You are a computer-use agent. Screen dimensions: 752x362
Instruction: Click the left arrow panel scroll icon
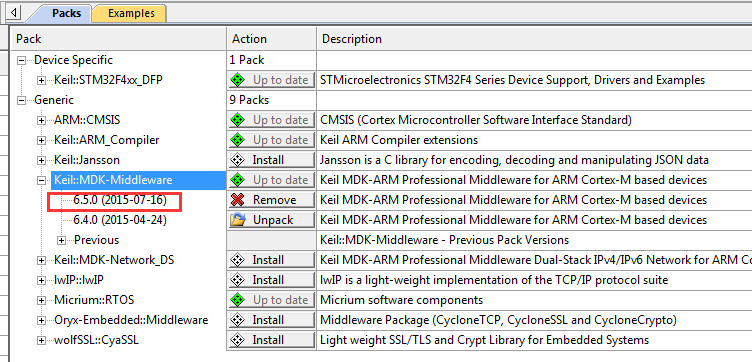point(13,12)
